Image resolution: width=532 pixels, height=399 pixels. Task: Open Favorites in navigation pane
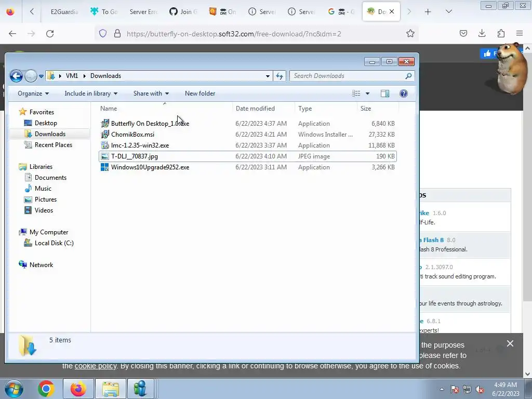click(42, 112)
